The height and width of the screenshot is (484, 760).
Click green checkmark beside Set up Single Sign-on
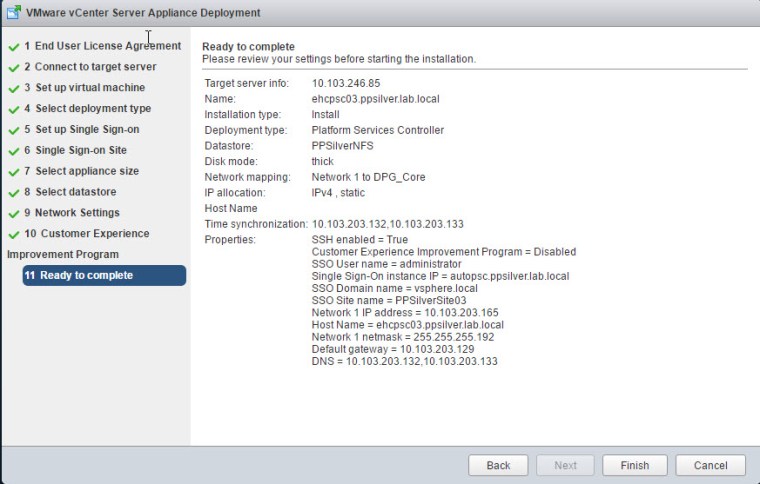14,130
